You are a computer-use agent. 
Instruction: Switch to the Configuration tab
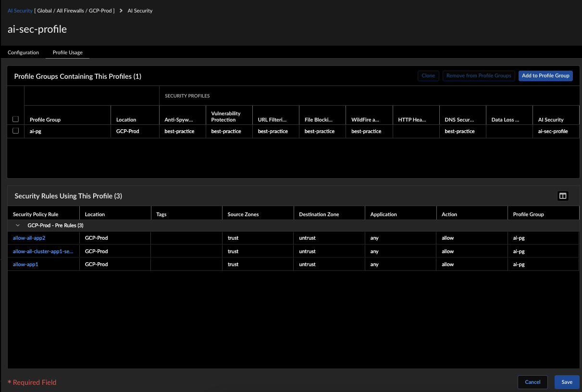[23, 52]
